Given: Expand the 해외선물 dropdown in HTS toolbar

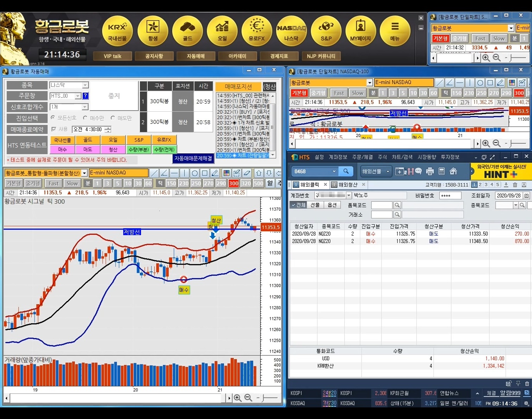Looking at the screenshot, I should pos(388,171).
